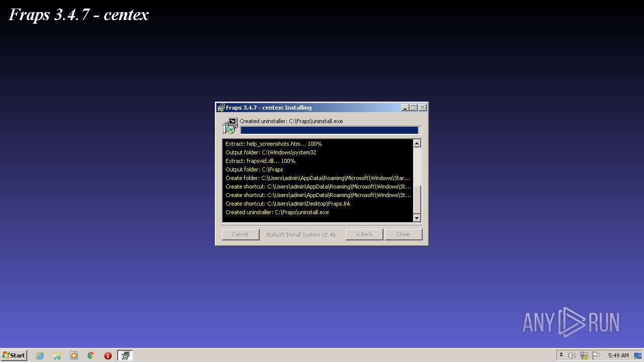Click the 5:49 AM taskbar clock

point(618,355)
